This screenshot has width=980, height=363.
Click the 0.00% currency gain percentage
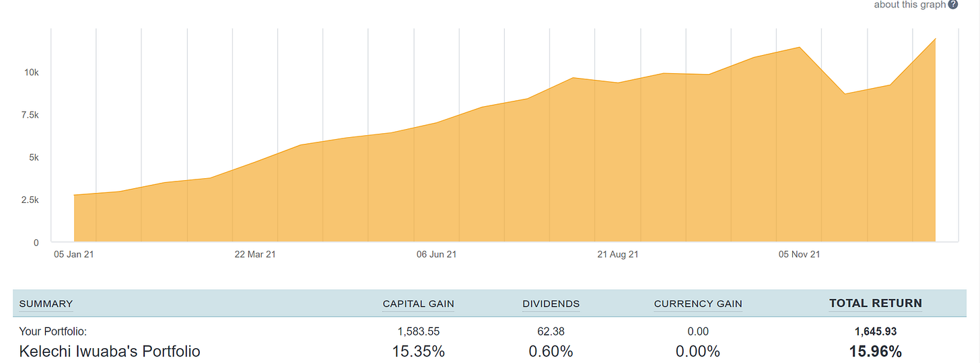pos(698,351)
